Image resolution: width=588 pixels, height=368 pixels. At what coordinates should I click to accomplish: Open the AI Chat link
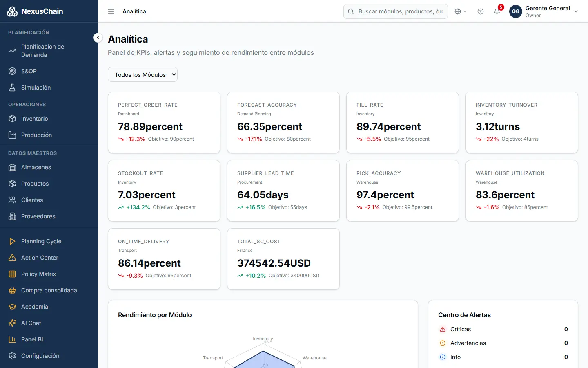pyautogui.click(x=49, y=323)
